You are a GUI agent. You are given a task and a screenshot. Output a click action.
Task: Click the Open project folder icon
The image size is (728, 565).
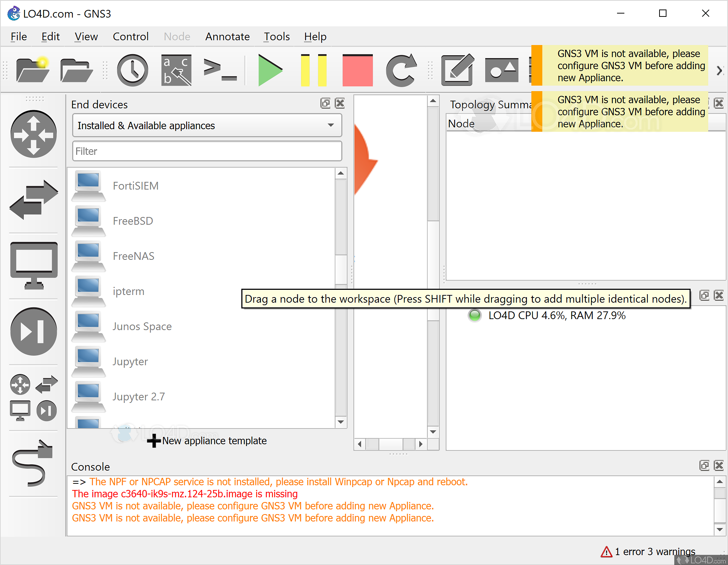click(x=76, y=70)
